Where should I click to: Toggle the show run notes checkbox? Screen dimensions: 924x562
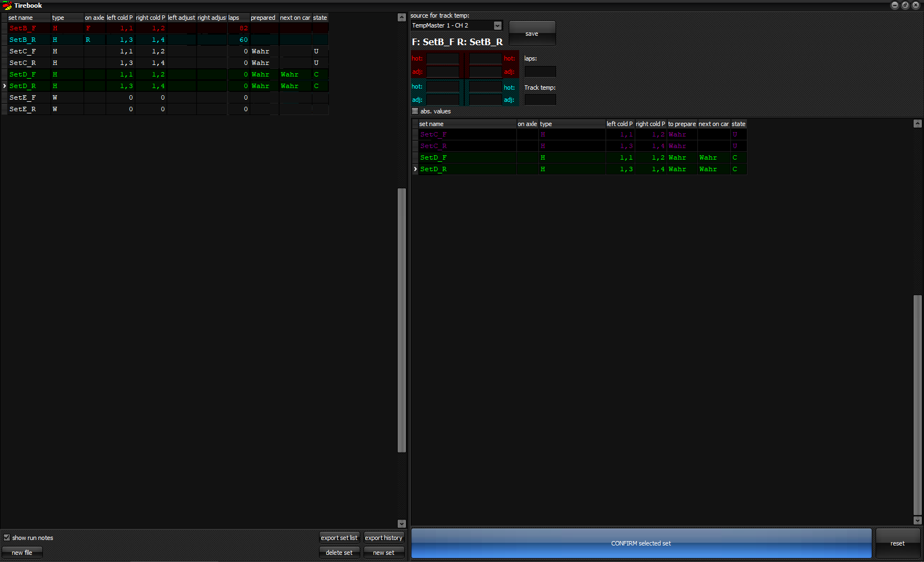(x=7, y=538)
